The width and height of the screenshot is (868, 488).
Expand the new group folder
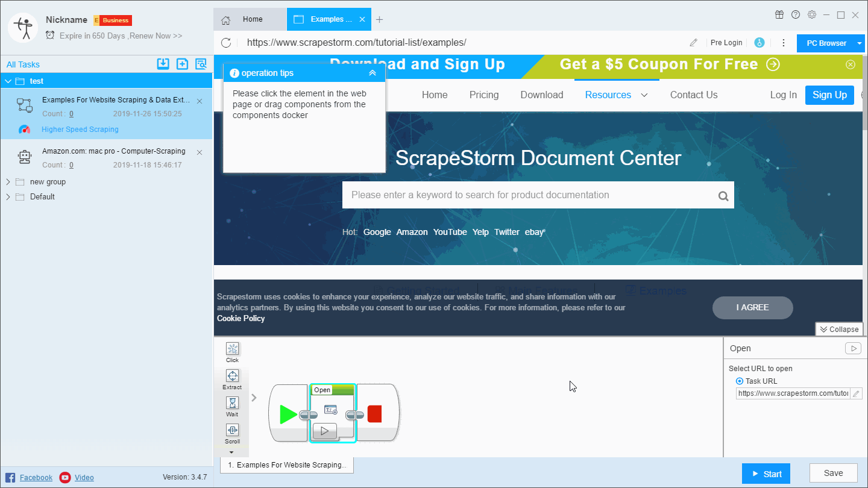[x=8, y=182]
